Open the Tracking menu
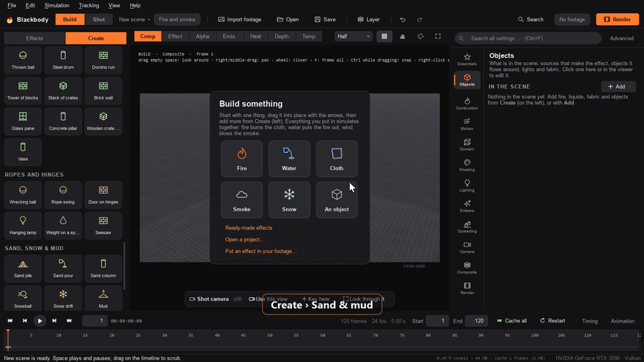 [x=89, y=5]
